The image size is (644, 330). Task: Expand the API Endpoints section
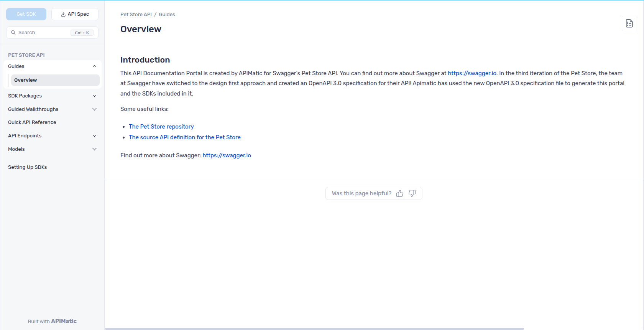(94, 136)
